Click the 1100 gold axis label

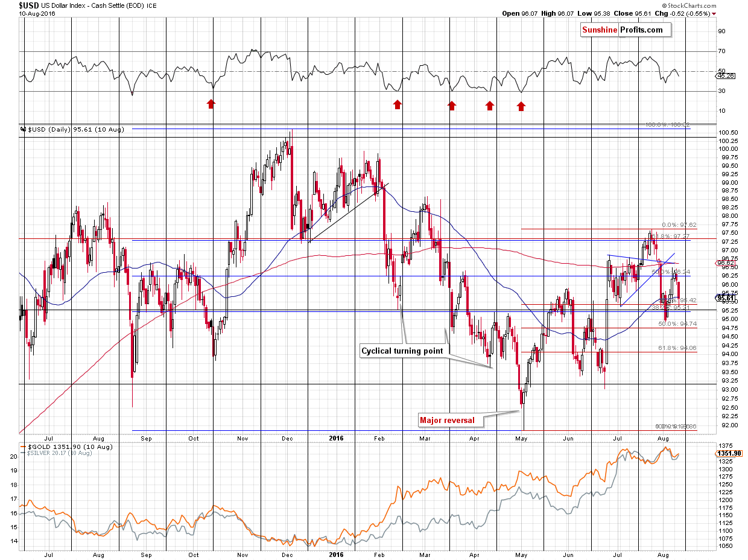(724, 531)
